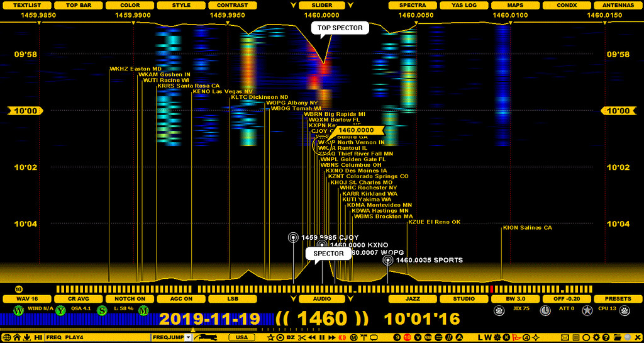Click the globe icon at bottom left
The image size is (644, 343).
click(x=6, y=337)
